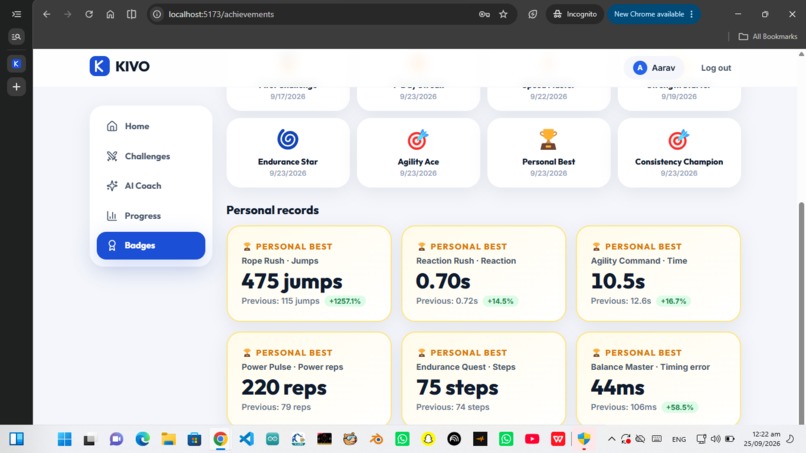
Task: Click the 75 steps record value
Action: pyautogui.click(x=457, y=387)
